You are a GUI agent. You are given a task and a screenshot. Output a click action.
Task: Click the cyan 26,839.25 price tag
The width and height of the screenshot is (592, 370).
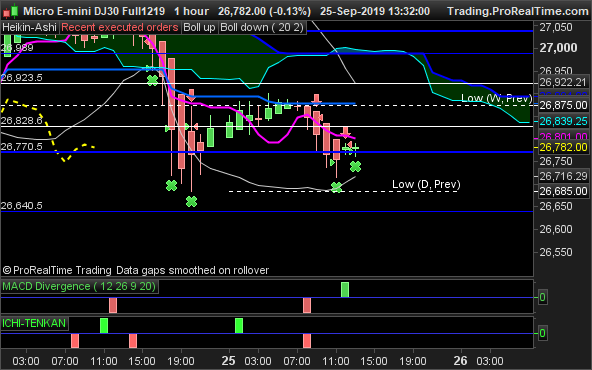click(563, 121)
